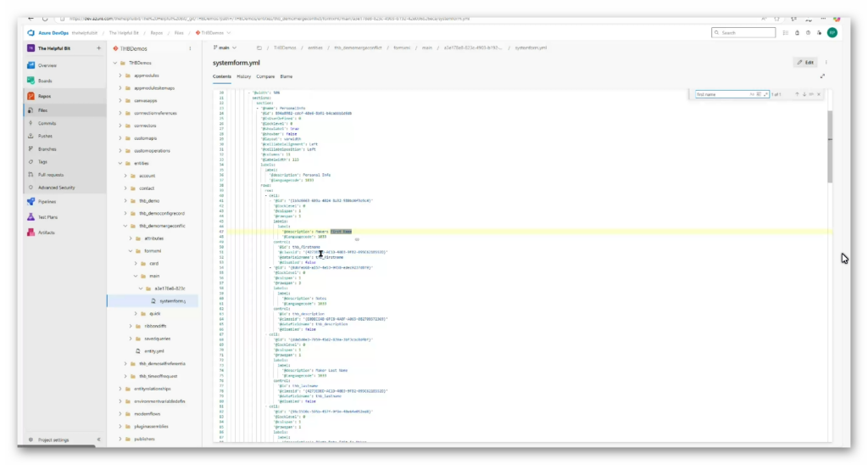Open Branches icon in sidebar

point(31,148)
